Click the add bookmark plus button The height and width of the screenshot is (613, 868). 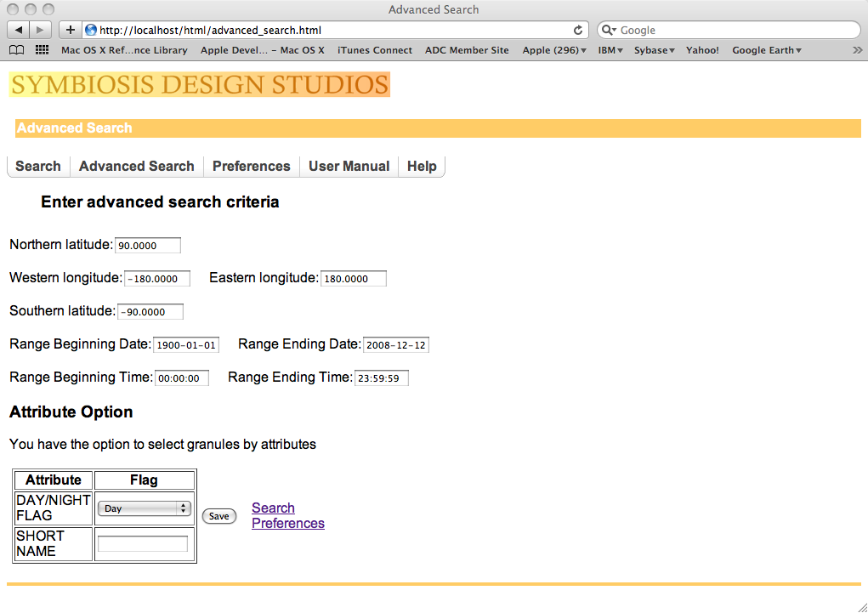(71, 30)
